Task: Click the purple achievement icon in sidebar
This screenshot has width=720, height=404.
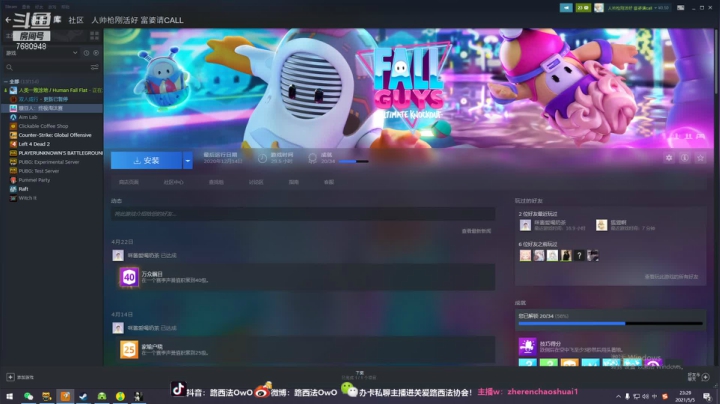Action: click(x=528, y=347)
